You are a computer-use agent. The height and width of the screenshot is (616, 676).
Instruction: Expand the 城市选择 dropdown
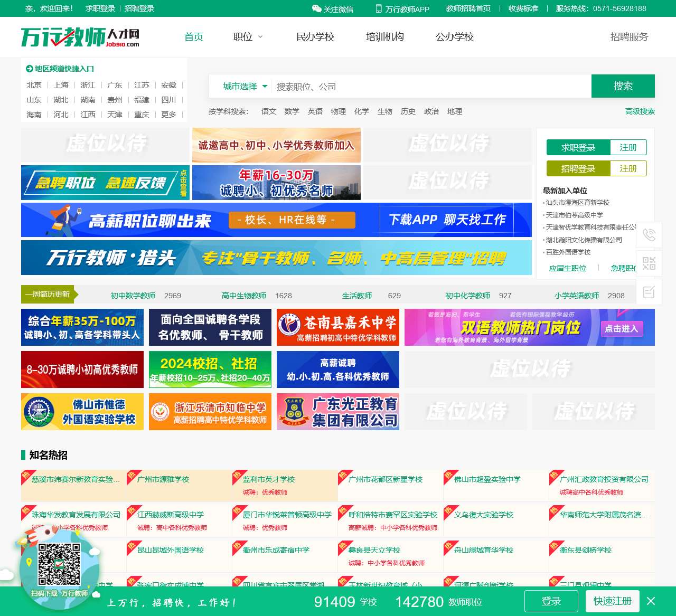(x=245, y=86)
